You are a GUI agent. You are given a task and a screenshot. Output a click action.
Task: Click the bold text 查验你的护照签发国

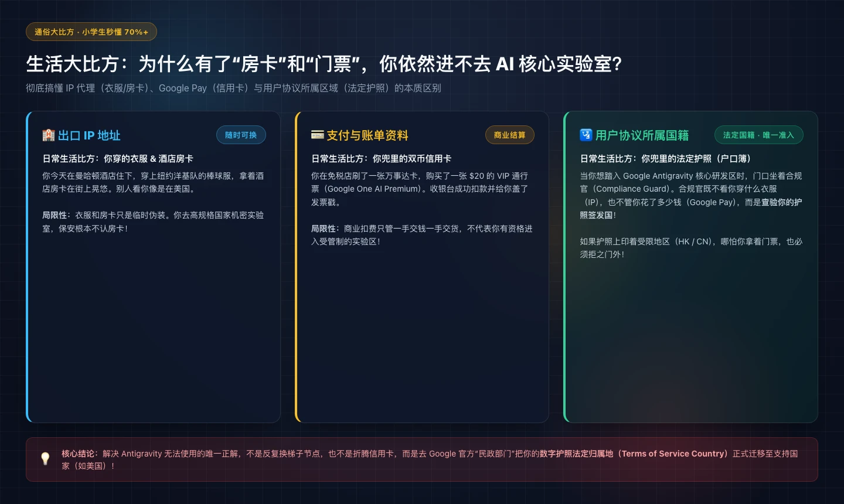(x=691, y=209)
